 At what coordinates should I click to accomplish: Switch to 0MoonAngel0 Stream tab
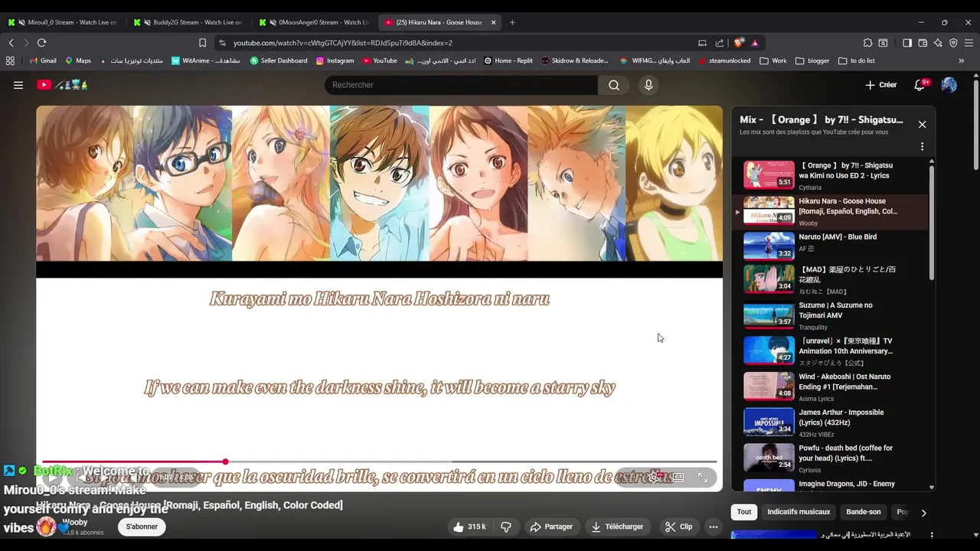pyautogui.click(x=315, y=22)
